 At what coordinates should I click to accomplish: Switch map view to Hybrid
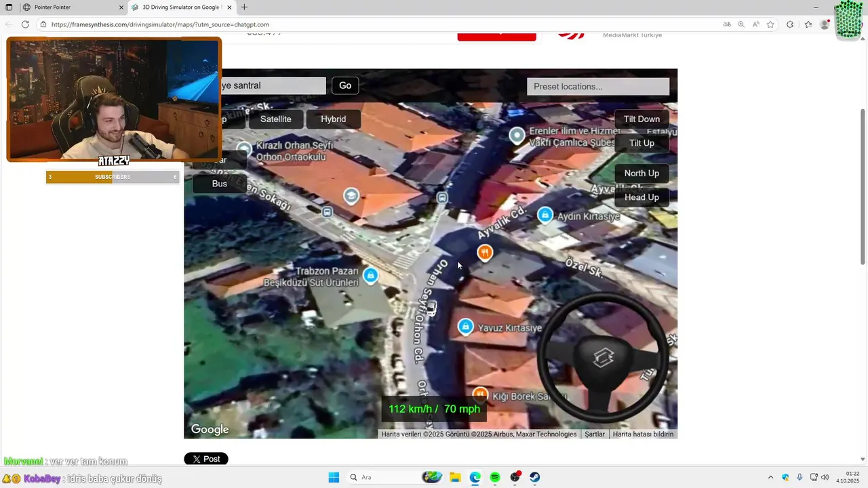333,119
